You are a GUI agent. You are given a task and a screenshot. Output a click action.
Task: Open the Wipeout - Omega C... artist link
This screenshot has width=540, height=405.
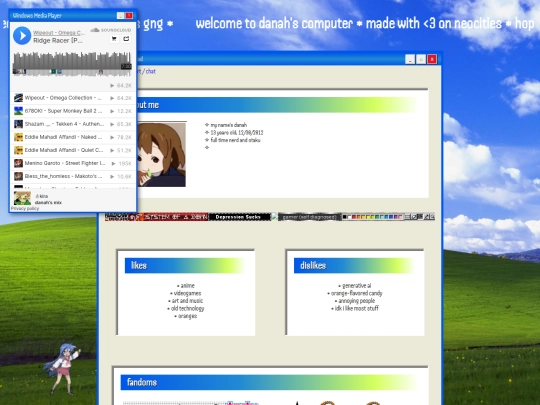59,33
